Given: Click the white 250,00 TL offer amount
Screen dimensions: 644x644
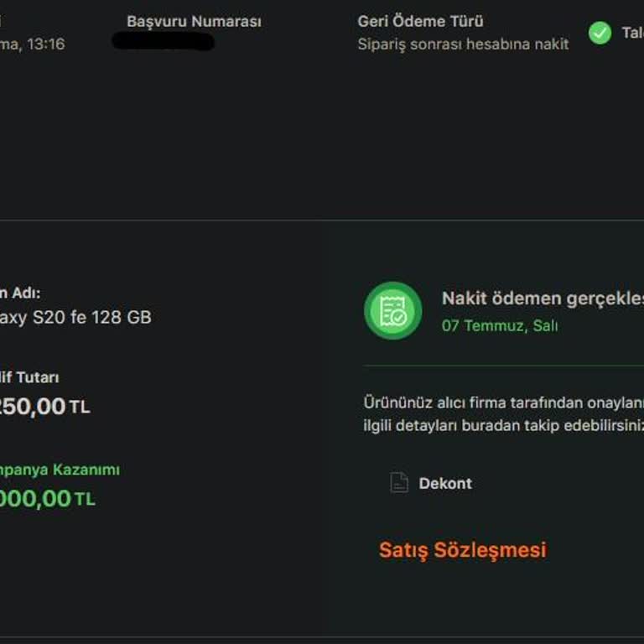Looking at the screenshot, I should point(44,407).
